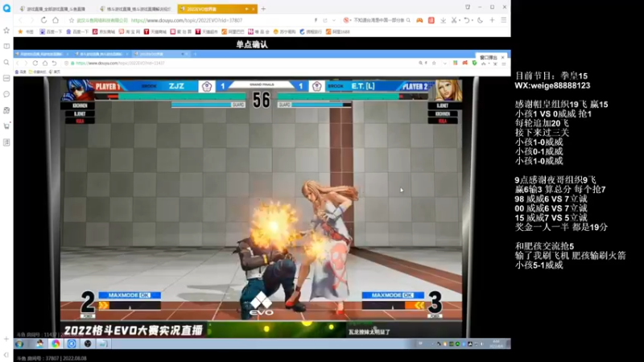Open the downloads arrow icon
This screenshot has height=362, width=644.
pos(444,20)
